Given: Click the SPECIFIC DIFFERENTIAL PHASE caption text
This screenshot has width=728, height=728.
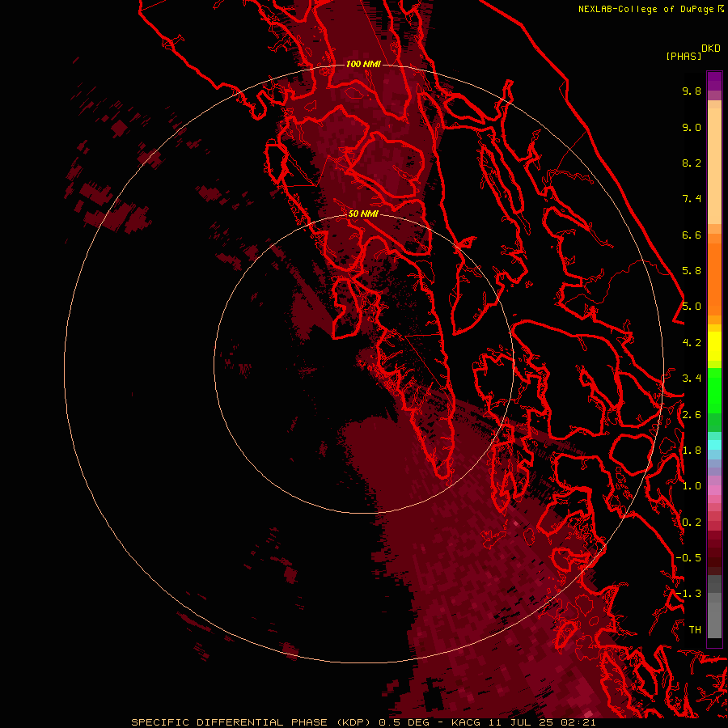Looking at the screenshot, I should (228, 722).
